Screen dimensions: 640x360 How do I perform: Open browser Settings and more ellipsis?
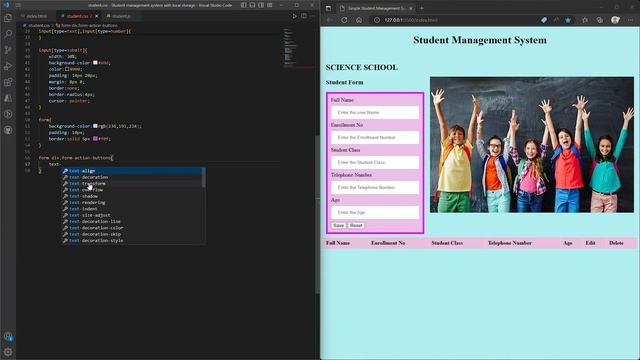coord(631,20)
